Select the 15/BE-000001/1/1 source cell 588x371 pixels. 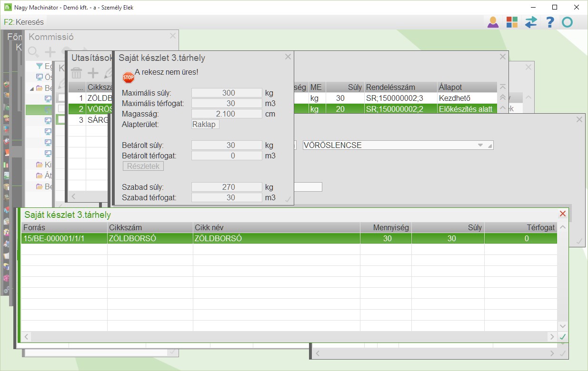(64, 238)
